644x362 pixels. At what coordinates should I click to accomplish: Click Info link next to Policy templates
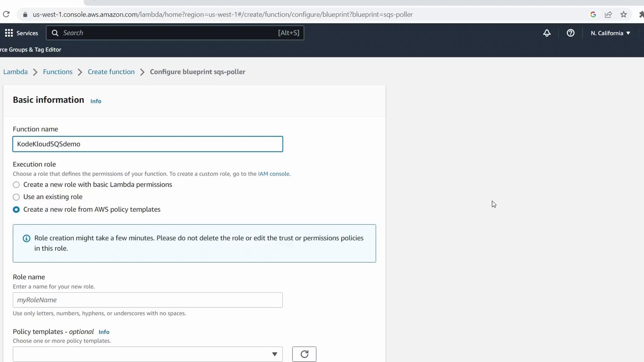click(x=104, y=332)
